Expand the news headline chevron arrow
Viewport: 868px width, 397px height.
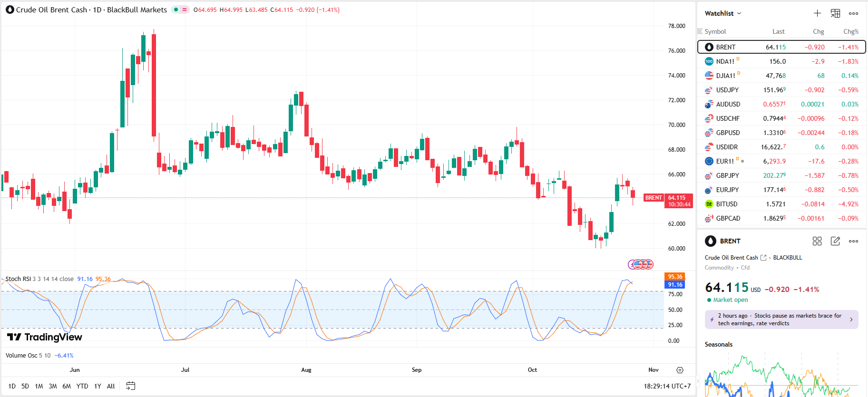point(851,320)
